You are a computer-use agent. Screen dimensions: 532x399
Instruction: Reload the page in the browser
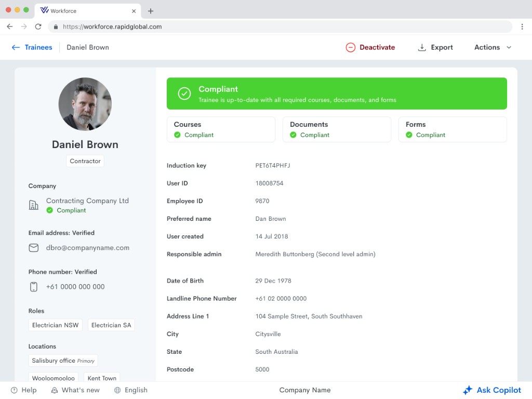tap(38, 26)
